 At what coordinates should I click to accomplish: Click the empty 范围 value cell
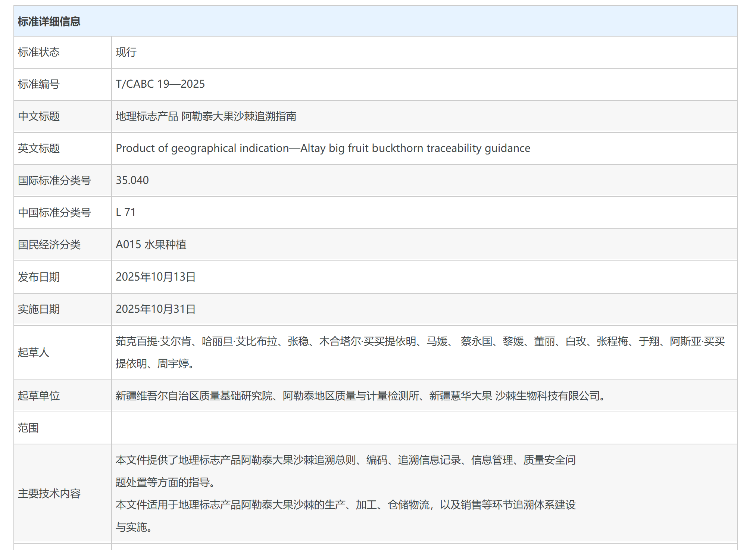point(424,428)
